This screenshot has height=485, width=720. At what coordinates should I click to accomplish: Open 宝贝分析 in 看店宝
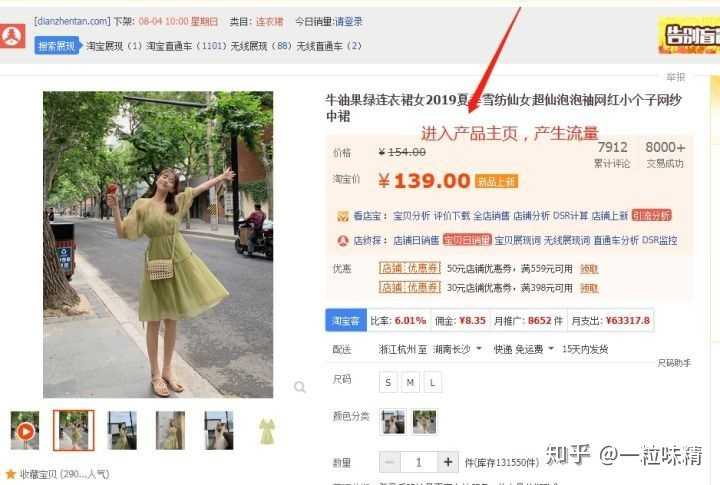tap(411, 215)
